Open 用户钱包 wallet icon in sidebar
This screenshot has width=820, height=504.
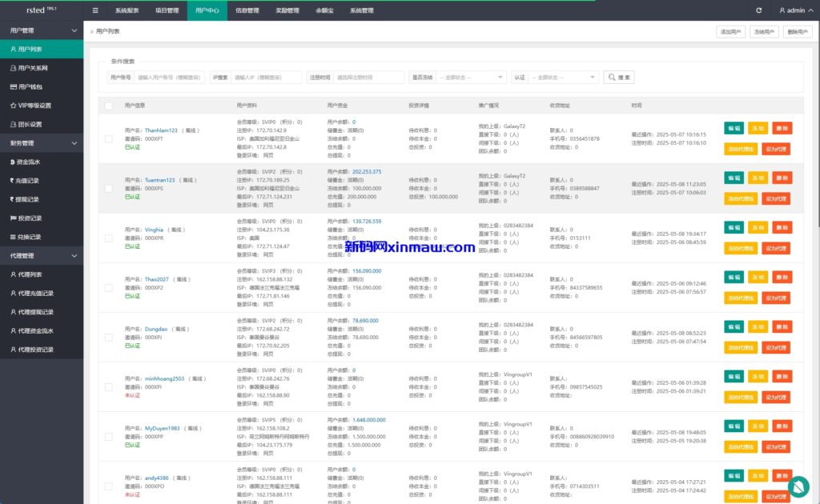[13, 86]
